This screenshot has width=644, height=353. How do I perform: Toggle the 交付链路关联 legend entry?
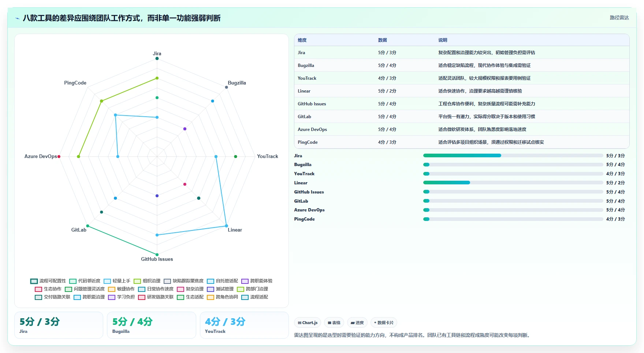tap(53, 297)
